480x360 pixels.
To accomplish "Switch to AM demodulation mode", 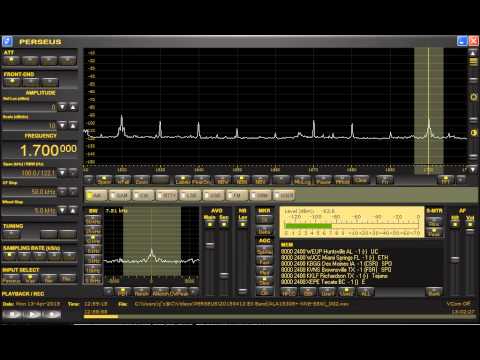I will coord(97,195).
